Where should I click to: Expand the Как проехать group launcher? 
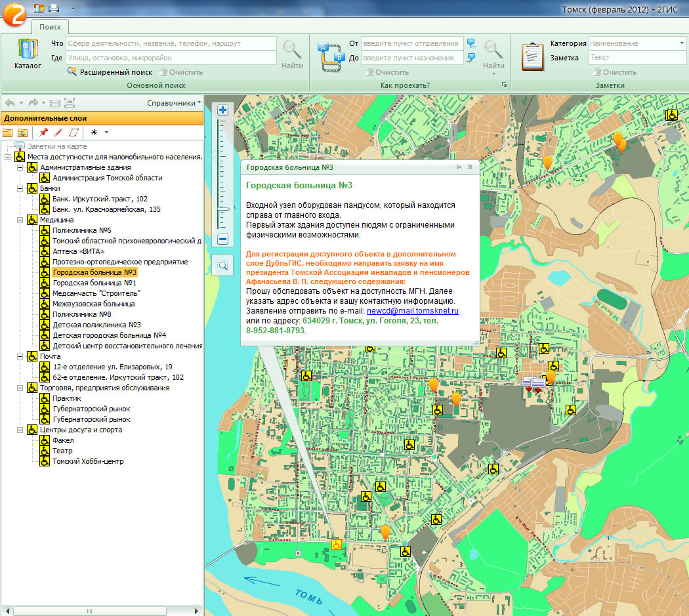click(x=504, y=85)
